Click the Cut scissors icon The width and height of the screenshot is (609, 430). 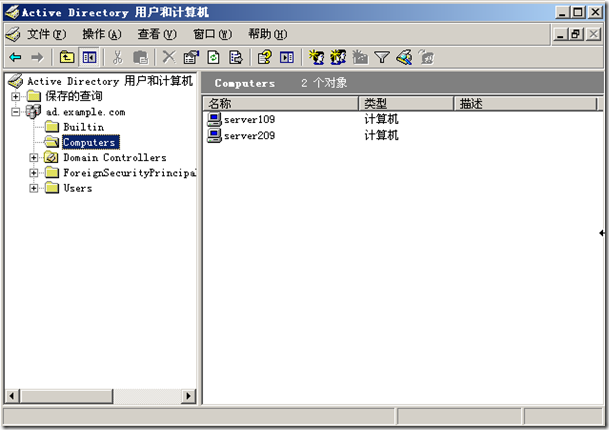[117, 57]
